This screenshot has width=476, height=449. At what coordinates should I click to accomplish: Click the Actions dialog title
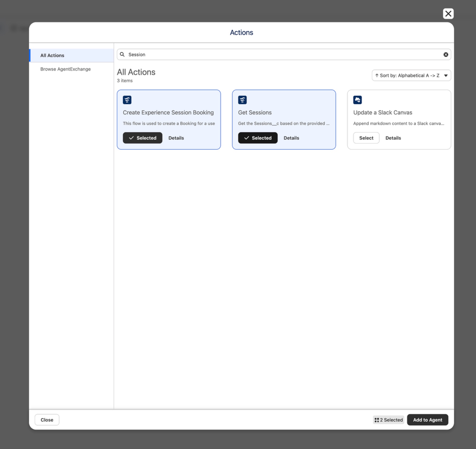click(x=241, y=33)
